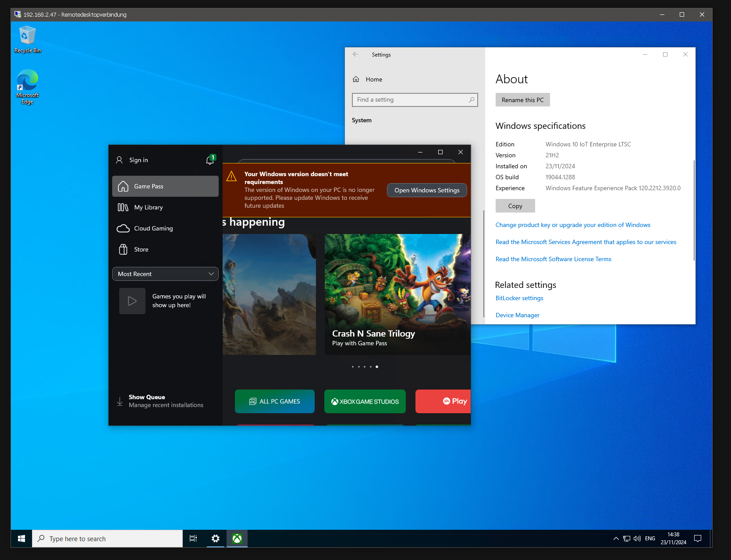Open the Store section in Xbox app

point(165,249)
